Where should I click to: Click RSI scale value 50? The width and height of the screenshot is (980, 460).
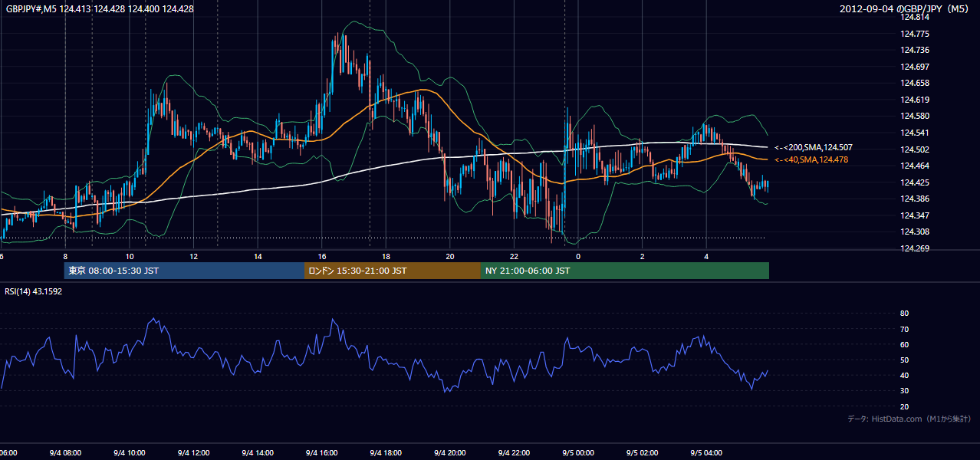pyautogui.click(x=904, y=360)
